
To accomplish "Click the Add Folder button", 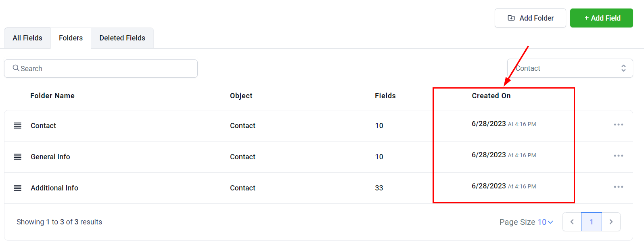I will [530, 18].
